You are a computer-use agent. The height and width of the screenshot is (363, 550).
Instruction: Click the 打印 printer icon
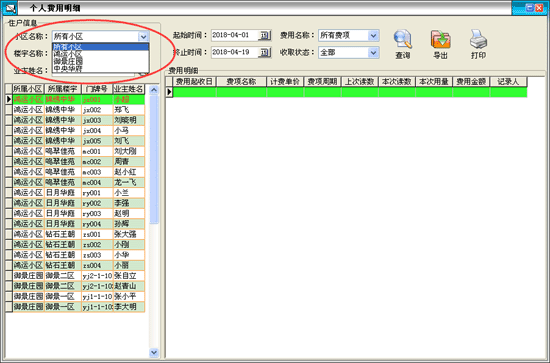point(478,39)
